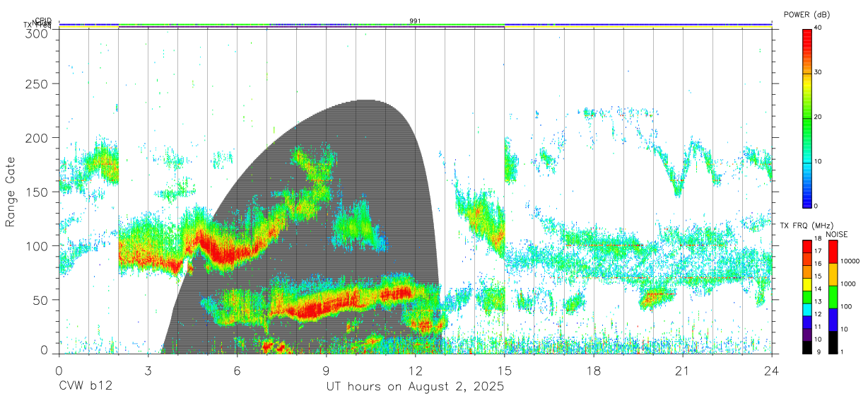Screen dimensions: 868x401
Task: Click the 0 tick on UT hours axis
Action: [59, 370]
